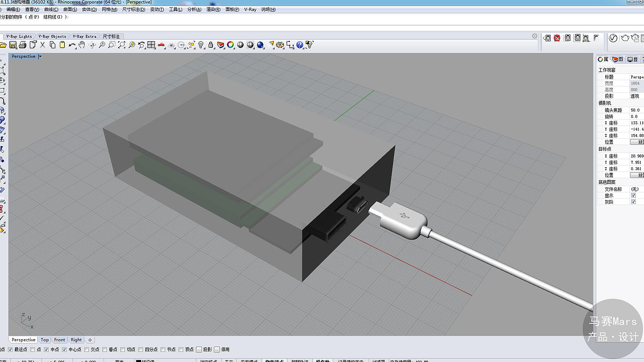Click the V-Ray teapot render icon
The width and height of the screenshot is (644, 362).
pyautogui.click(x=625, y=38)
